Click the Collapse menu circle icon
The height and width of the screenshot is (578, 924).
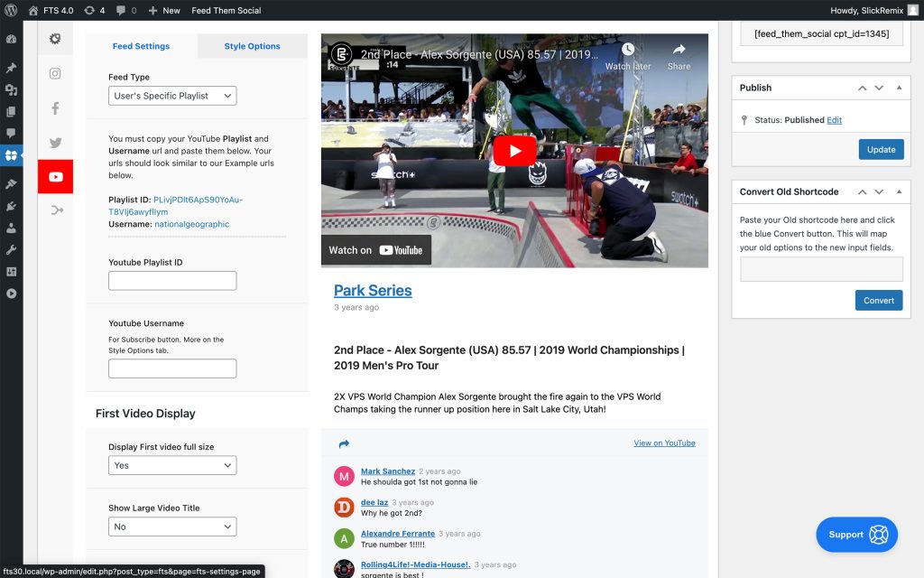coord(11,294)
